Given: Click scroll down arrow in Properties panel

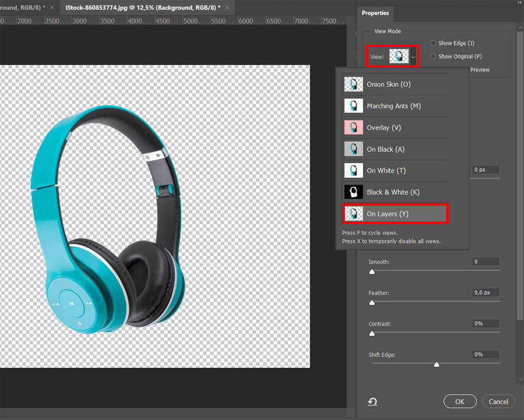Looking at the screenshot, I should point(520,379).
